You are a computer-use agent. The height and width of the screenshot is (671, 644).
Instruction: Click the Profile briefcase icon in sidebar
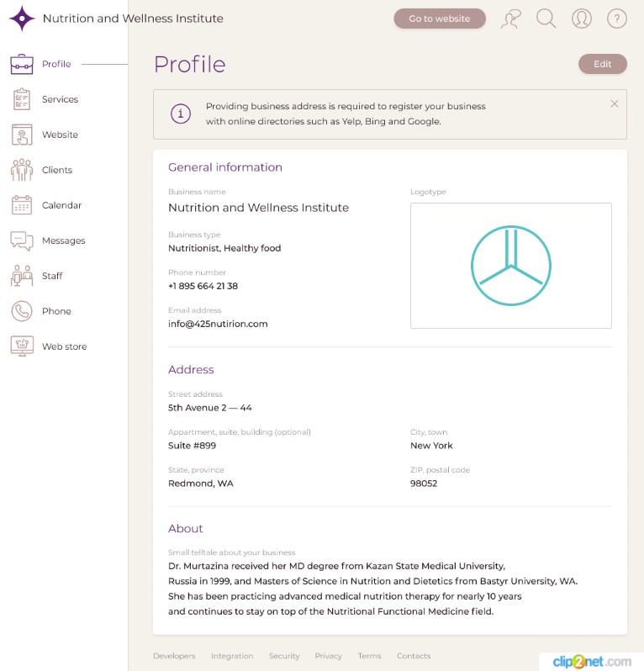pyautogui.click(x=22, y=64)
